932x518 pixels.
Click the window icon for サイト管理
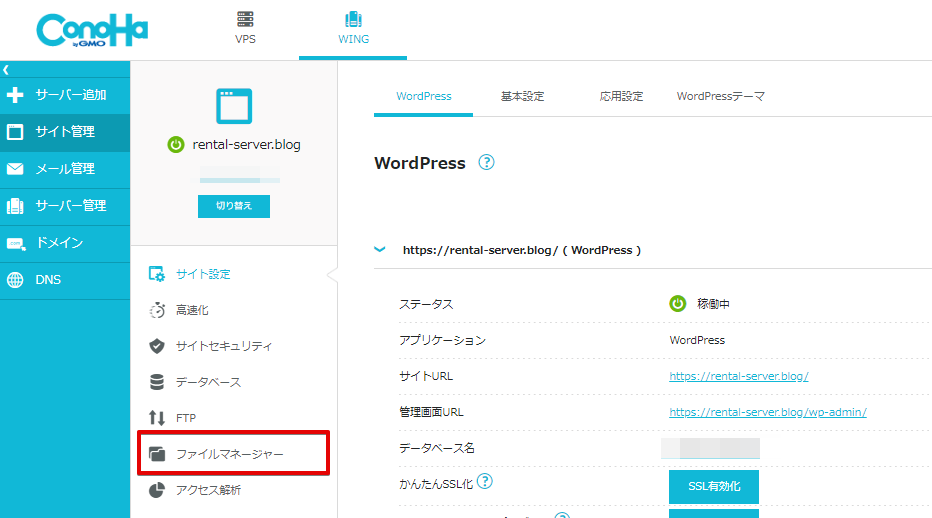pyautogui.click(x=15, y=132)
